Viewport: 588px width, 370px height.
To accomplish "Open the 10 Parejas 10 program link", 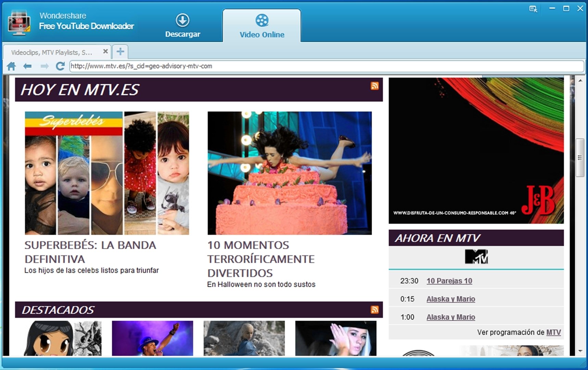I will (449, 281).
